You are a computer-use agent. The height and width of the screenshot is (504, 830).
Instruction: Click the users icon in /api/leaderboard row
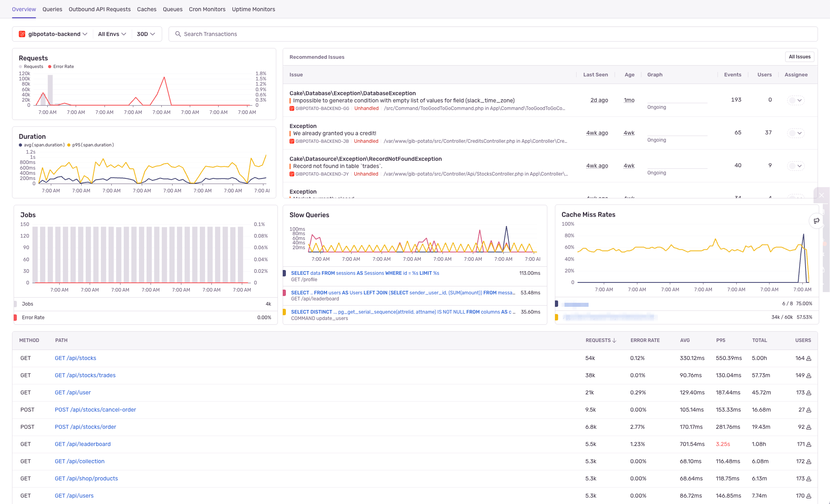pos(809,444)
